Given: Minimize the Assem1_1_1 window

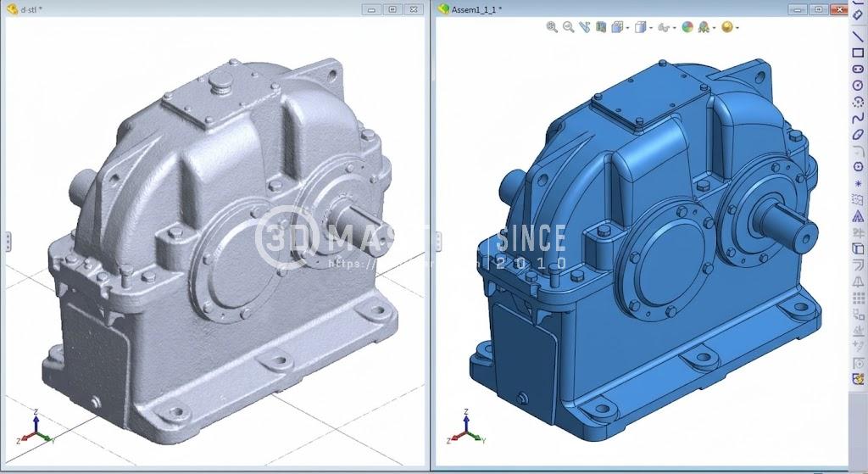Looking at the screenshot, I should 797,9.
